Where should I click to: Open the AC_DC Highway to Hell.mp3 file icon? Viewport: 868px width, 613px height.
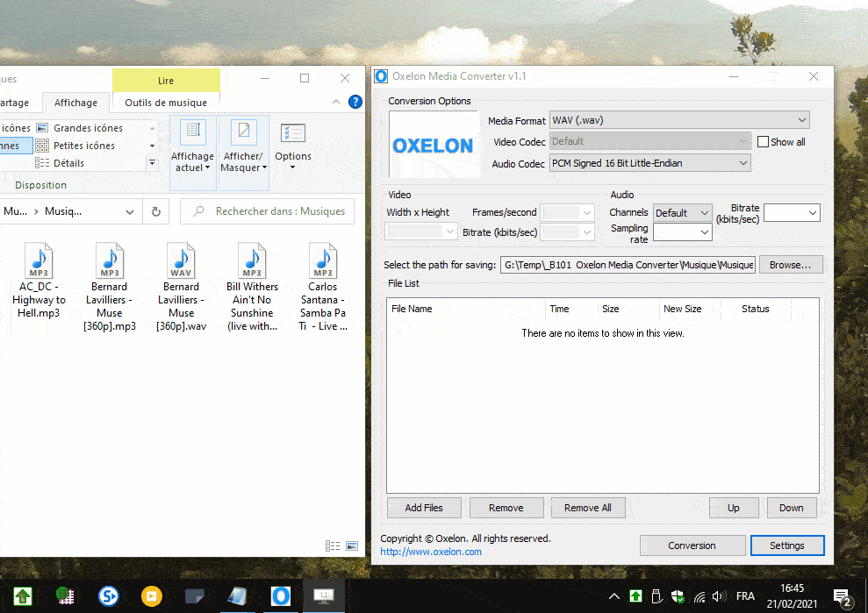point(39,260)
